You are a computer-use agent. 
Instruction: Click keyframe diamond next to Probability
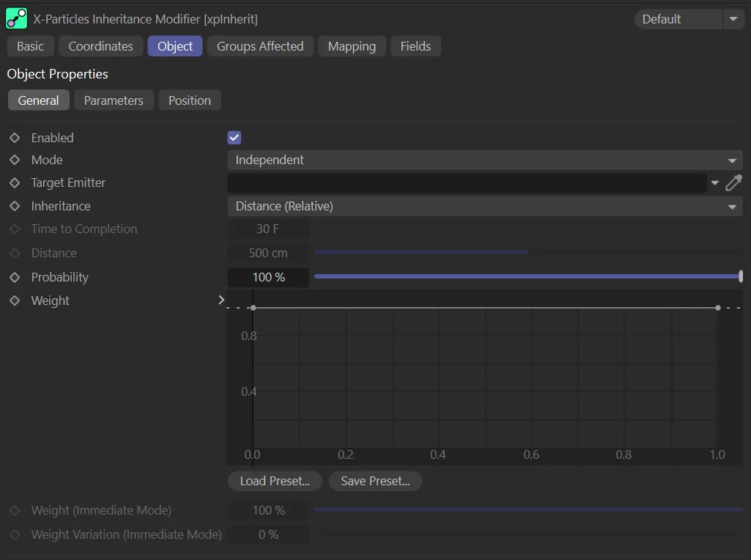pyautogui.click(x=15, y=277)
